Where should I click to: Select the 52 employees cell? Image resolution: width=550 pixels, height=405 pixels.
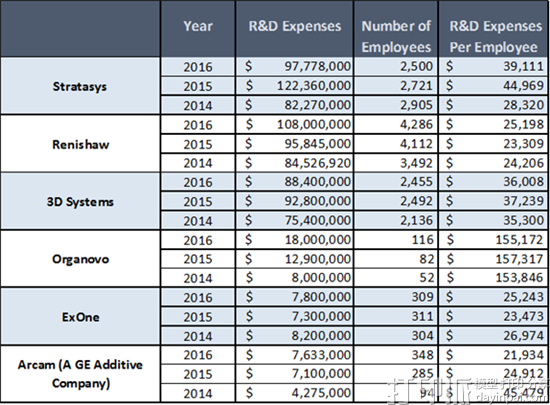[396, 278]
